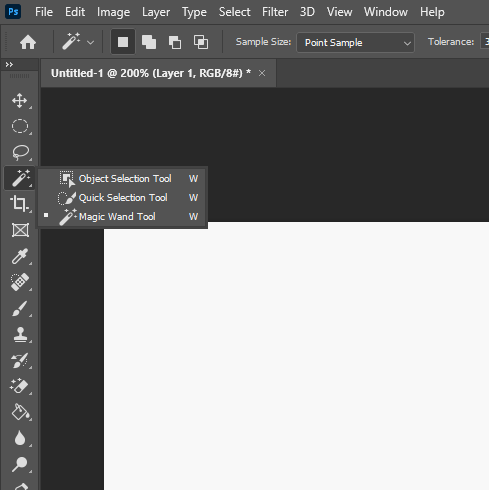Click the white canvas area
Screen dimensions: 489x490
pos(296,356)
